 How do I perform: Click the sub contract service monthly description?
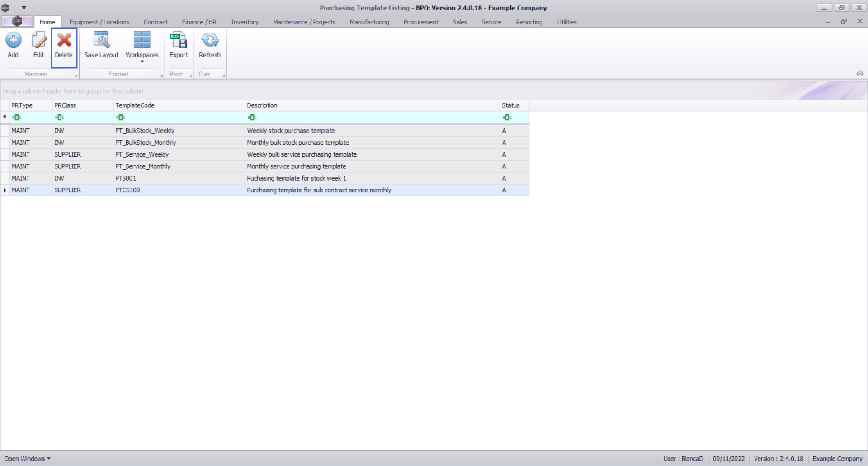(x=319, y=190)
